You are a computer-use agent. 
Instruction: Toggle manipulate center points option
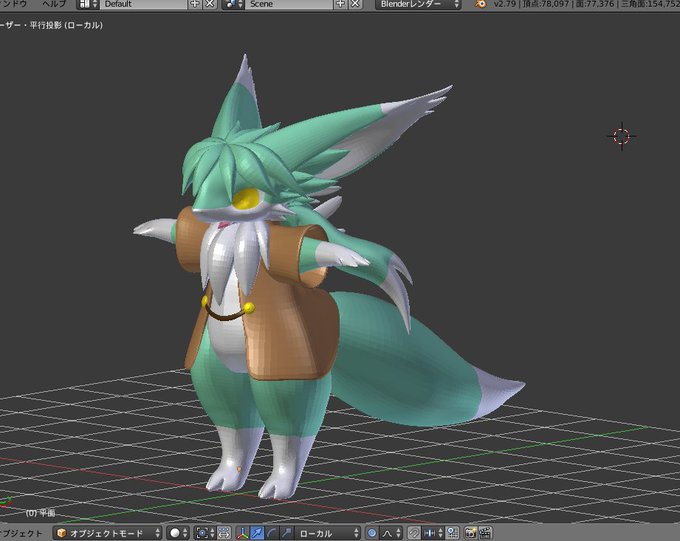(224, 533)
